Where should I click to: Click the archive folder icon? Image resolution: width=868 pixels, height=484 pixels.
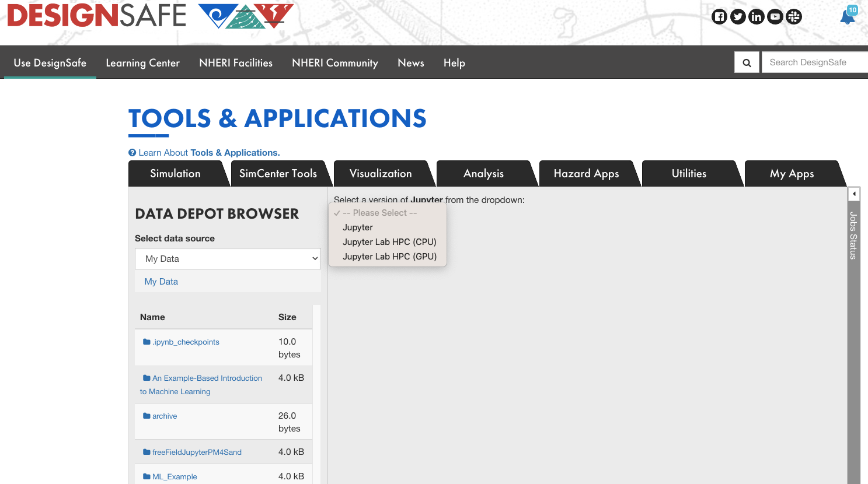coord(147,416)
